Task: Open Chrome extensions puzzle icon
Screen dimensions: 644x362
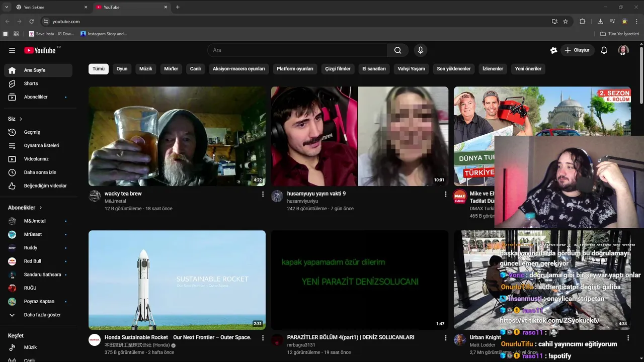Action: 583,22
